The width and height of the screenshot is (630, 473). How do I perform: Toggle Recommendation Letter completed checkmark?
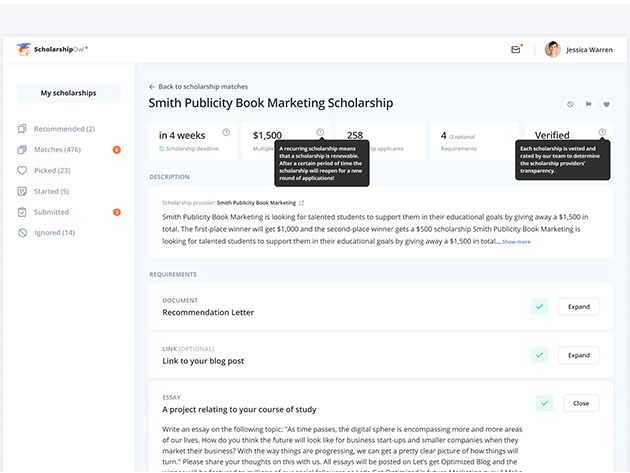pos(539,307)
